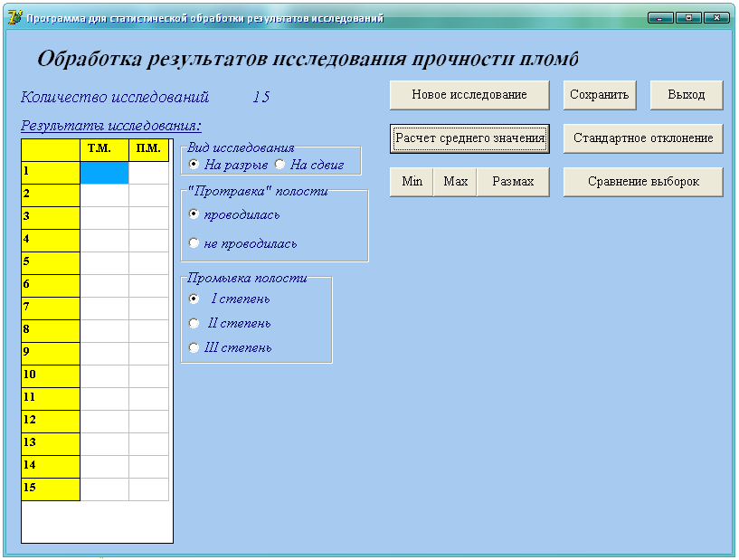This screenshot has height=560, width=739.
Task: Choose 'III степень' cavity rinsing
Action: pos(194,347)
